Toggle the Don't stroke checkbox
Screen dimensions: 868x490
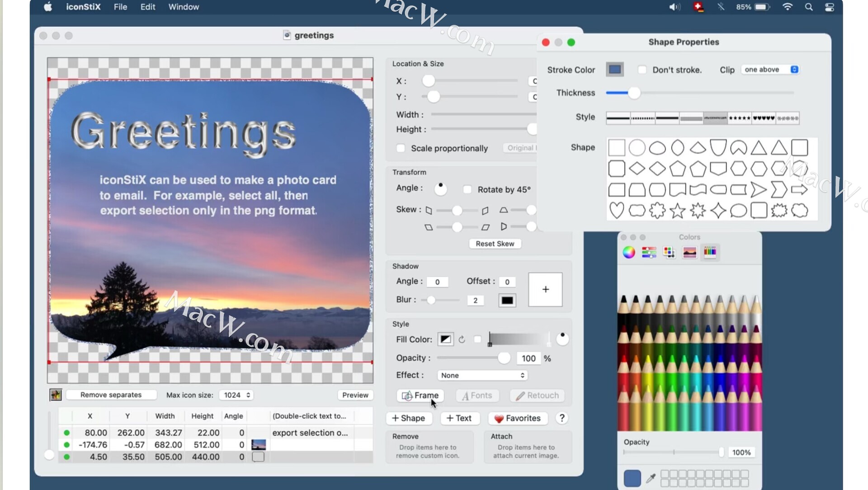(642, 70)
